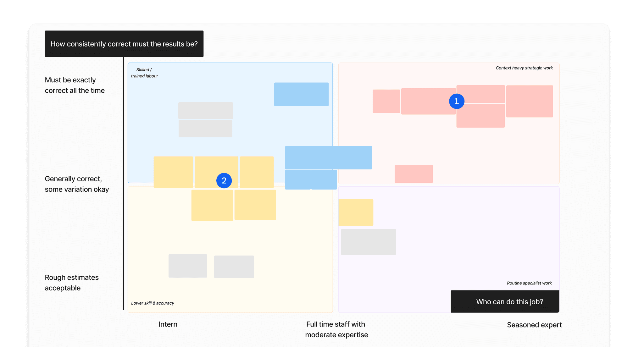Select the 'Intern' axis label
The height and width of the screenshot is (347, 644).
pos(168,324)
